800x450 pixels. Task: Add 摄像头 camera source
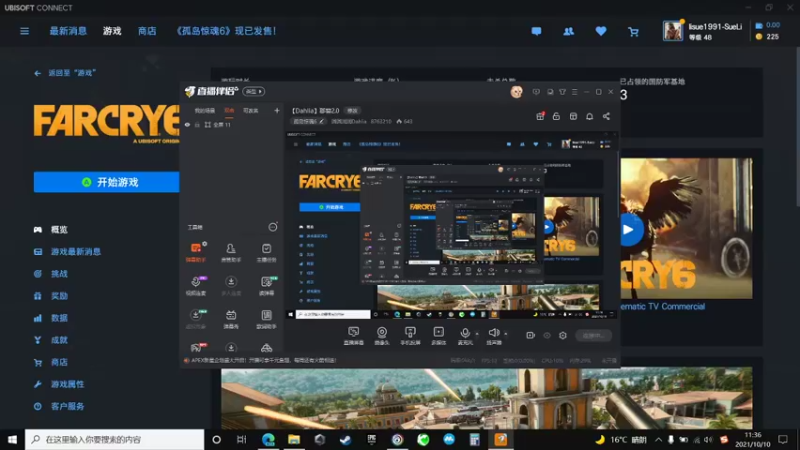(x=382, y=336)
